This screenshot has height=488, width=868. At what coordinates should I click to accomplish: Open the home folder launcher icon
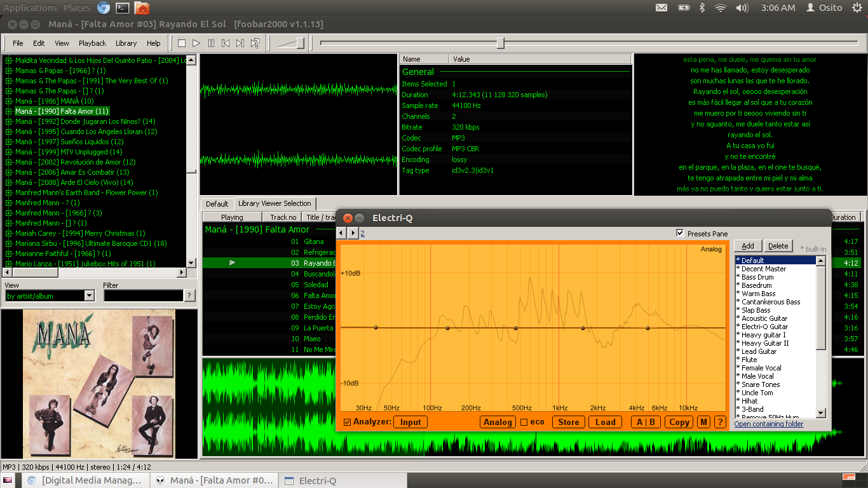(142, 8)
